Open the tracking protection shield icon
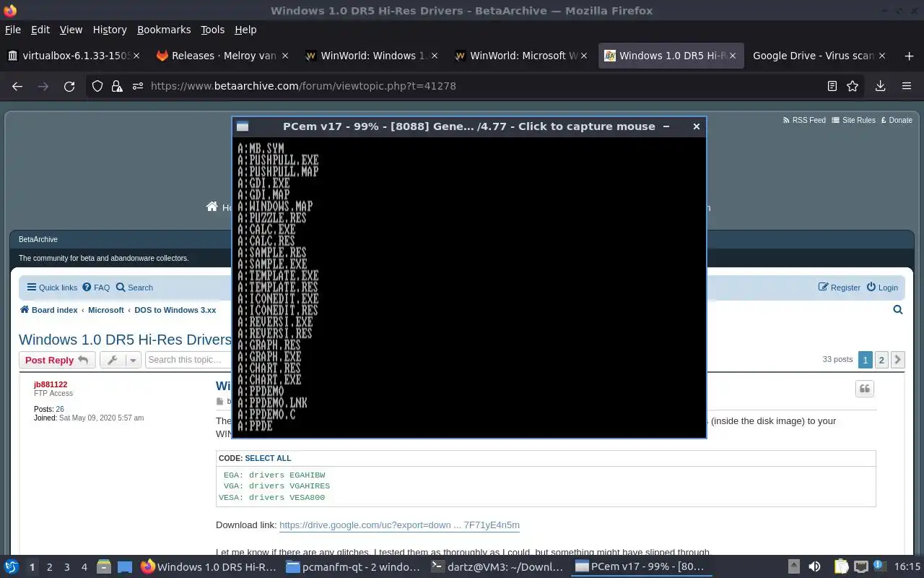The width and height of the screenshot is (924, 578). [97, 86]
